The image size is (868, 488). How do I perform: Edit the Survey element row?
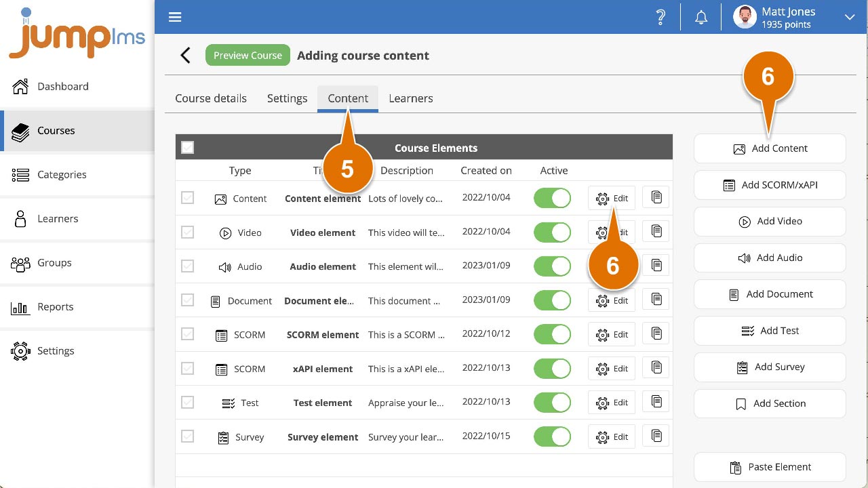click(x=612, y=436)
